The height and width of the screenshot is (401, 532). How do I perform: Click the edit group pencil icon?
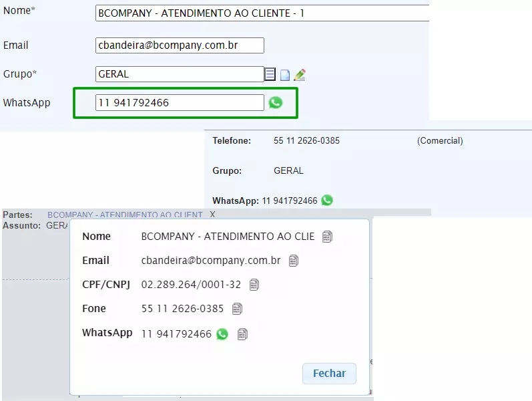coord(300,75)
